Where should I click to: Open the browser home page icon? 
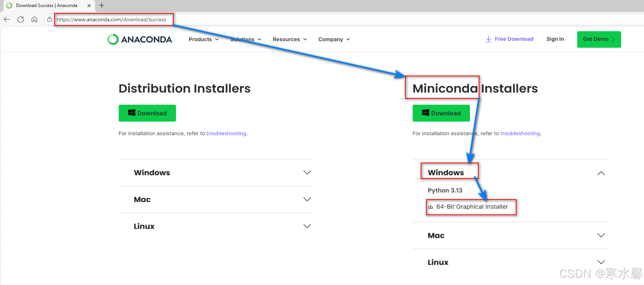[x=34, y=19]
